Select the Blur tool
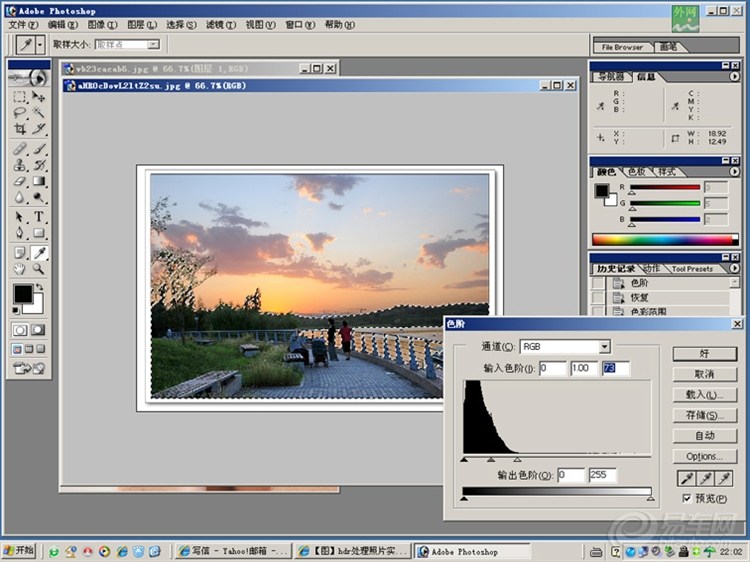 click(20, 197)
